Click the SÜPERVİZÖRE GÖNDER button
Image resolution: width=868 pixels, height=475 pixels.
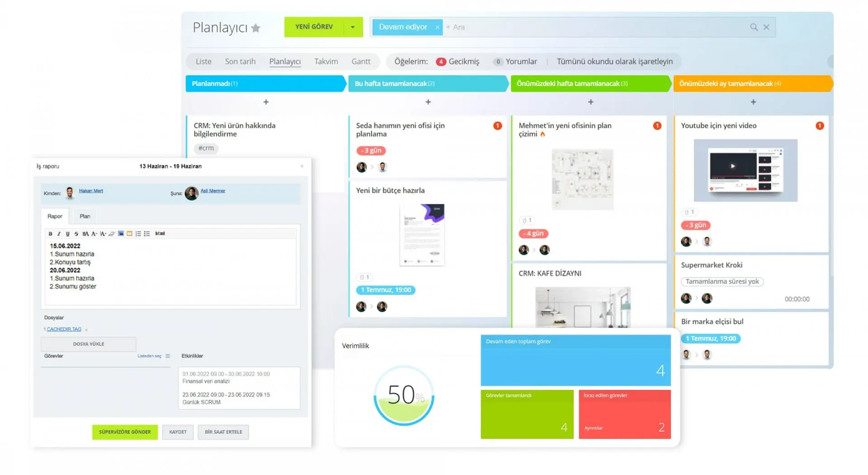(125, 432)
